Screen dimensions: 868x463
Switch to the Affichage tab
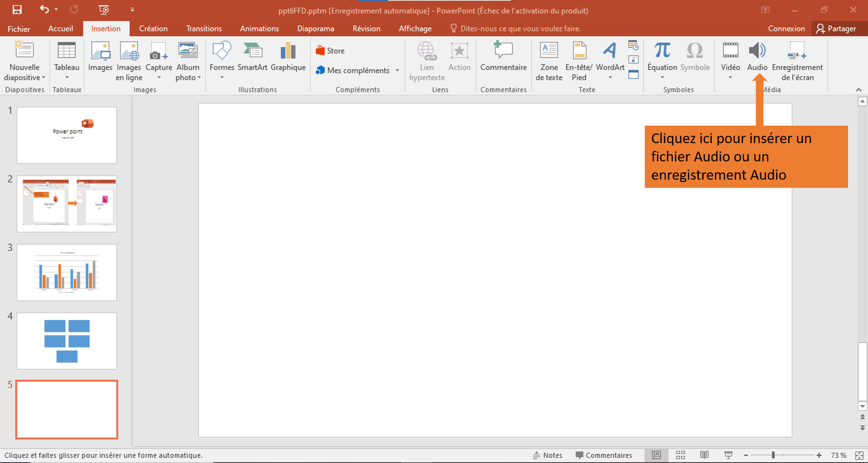pos(415,29)
